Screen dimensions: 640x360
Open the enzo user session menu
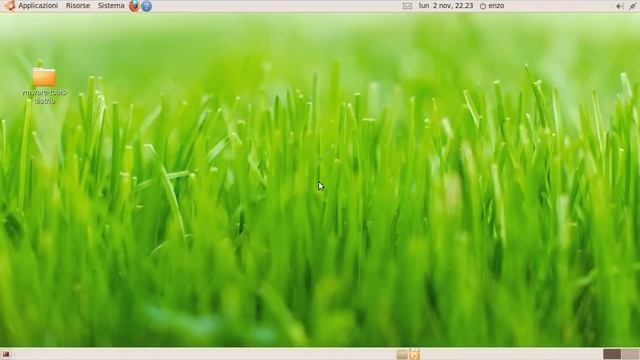click(492, 6)
